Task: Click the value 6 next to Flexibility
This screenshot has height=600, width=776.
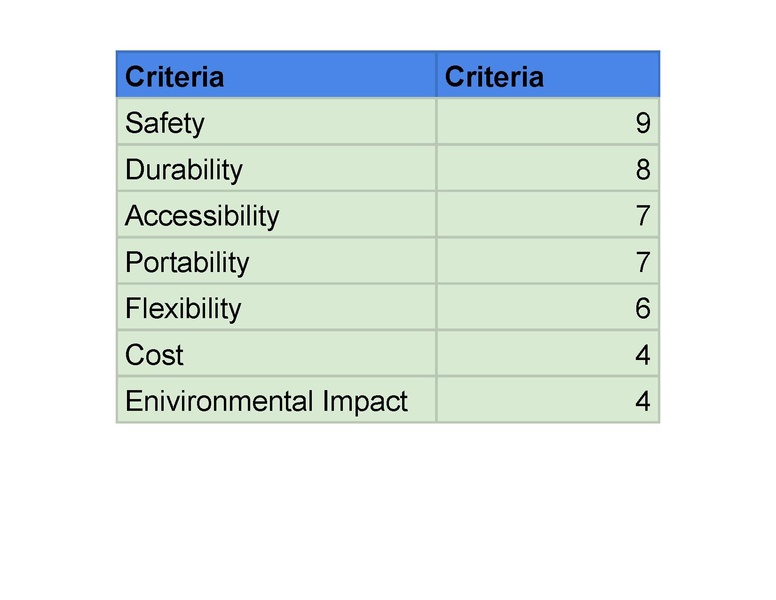Action: pos(643,308)
